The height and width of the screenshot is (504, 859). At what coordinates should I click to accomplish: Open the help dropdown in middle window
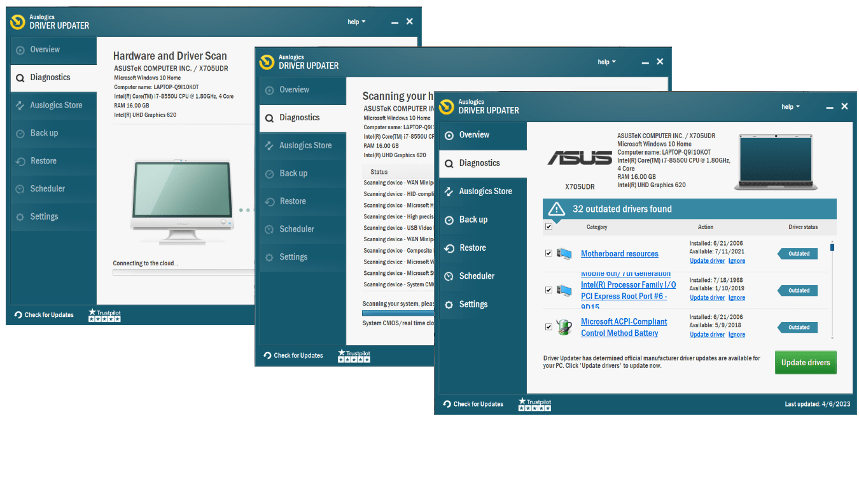[x=606, y=62]
